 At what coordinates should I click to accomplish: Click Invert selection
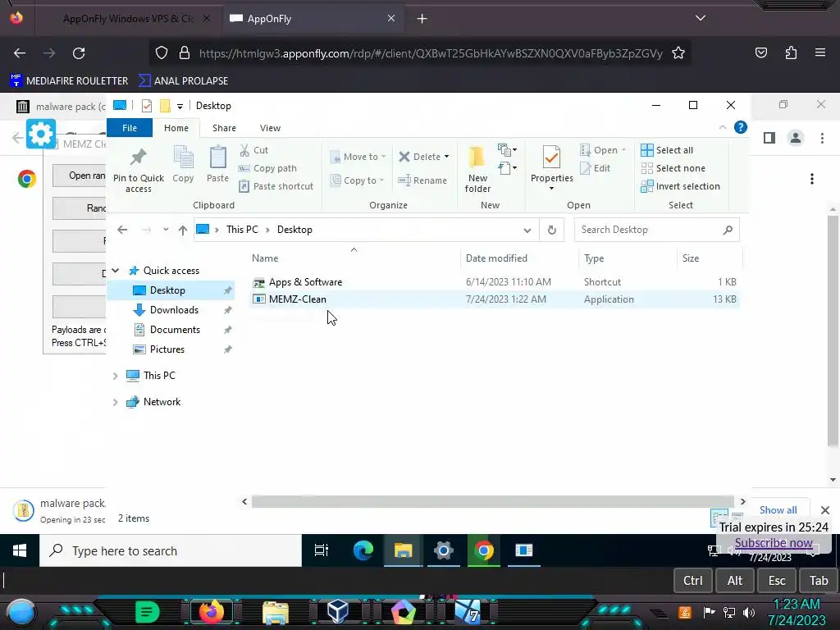click(680, 186)
